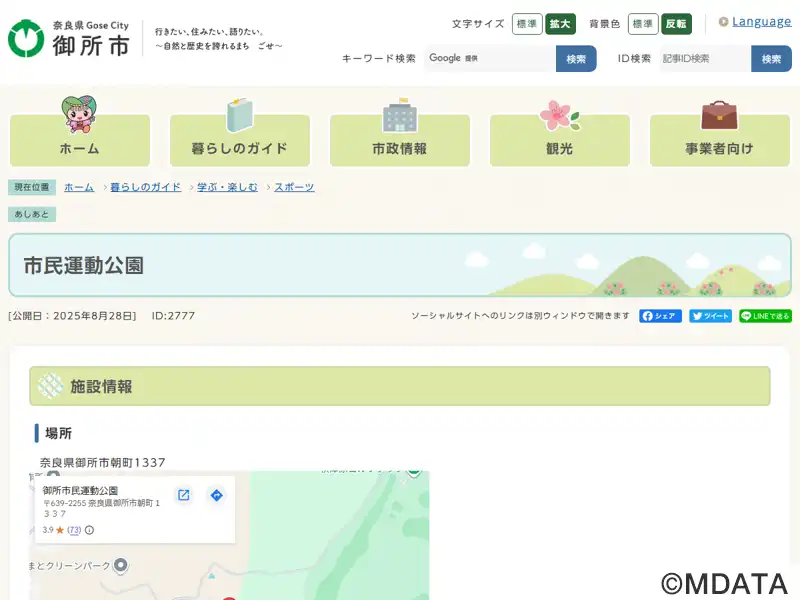
Task: Switch background color to 反転
Action: [x=677, y=24]
